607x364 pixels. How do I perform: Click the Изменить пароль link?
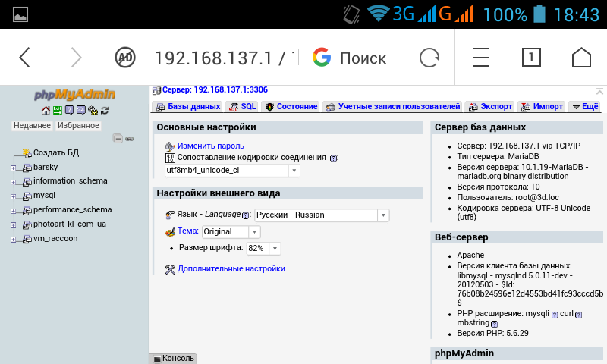coord(210,146)
